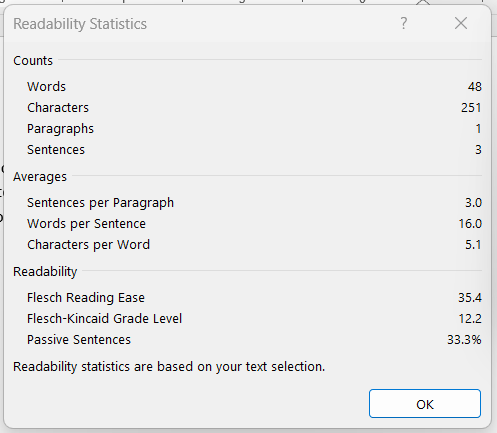Click the OK button

tap(425, 404)
